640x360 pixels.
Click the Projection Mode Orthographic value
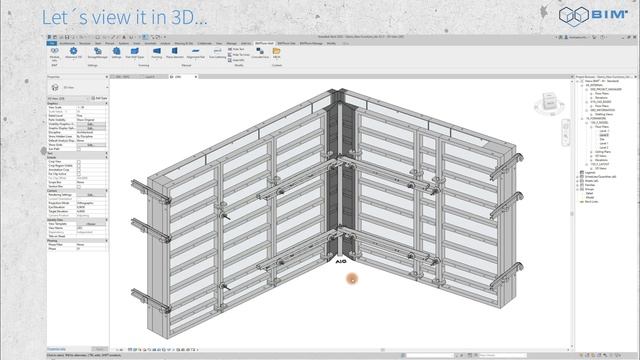point(91,203)
